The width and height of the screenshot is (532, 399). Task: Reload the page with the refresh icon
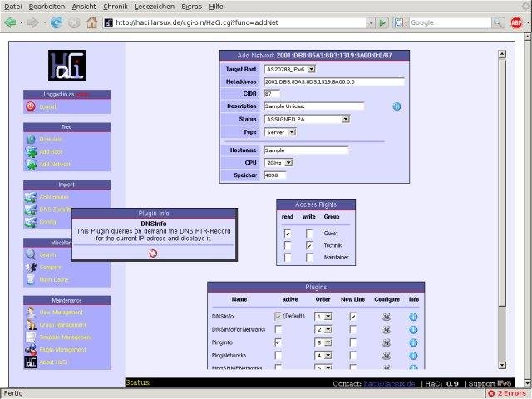tap(56, 22)
